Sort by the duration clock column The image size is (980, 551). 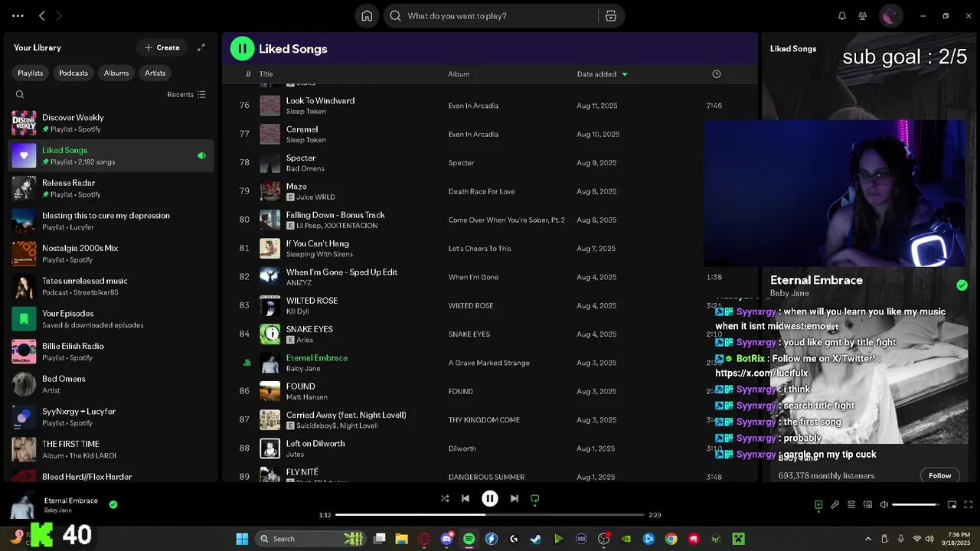[717, 74]
